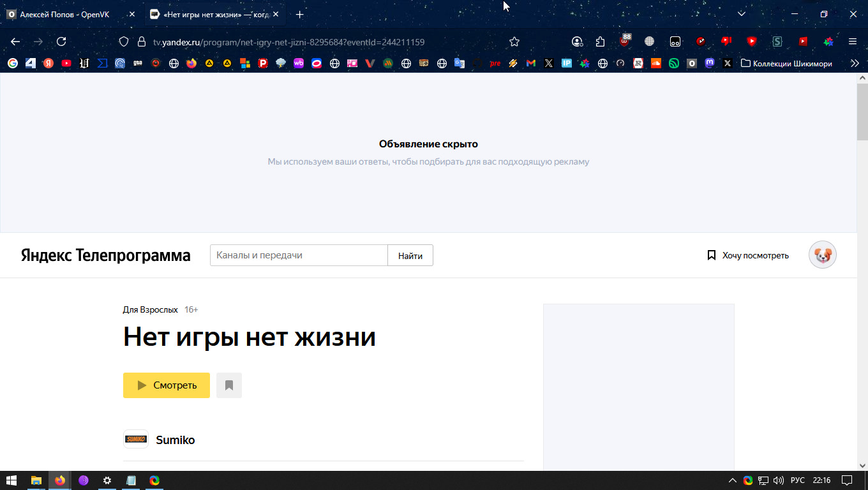Close the 'Нет игры нет жизни' tab
The height and width of the screenshot is (490, 868).
(x=276, y=14)
